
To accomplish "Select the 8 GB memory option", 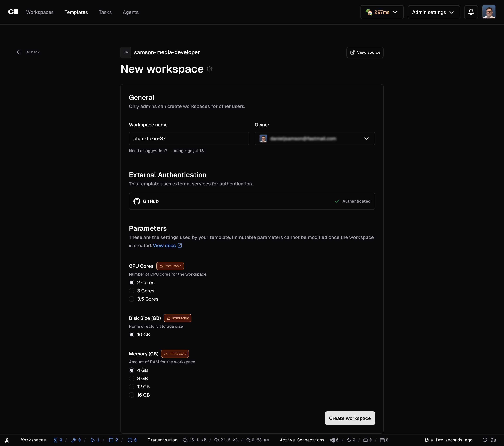I will (132, 378).
